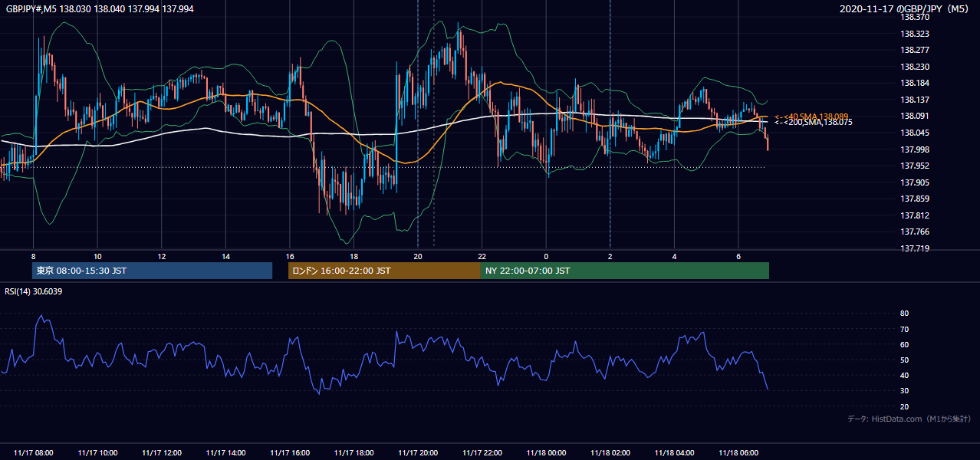Screen dimensions: 980x460
Task: Click the hour 14 label under price chart
Action: (x=225, y=257)
